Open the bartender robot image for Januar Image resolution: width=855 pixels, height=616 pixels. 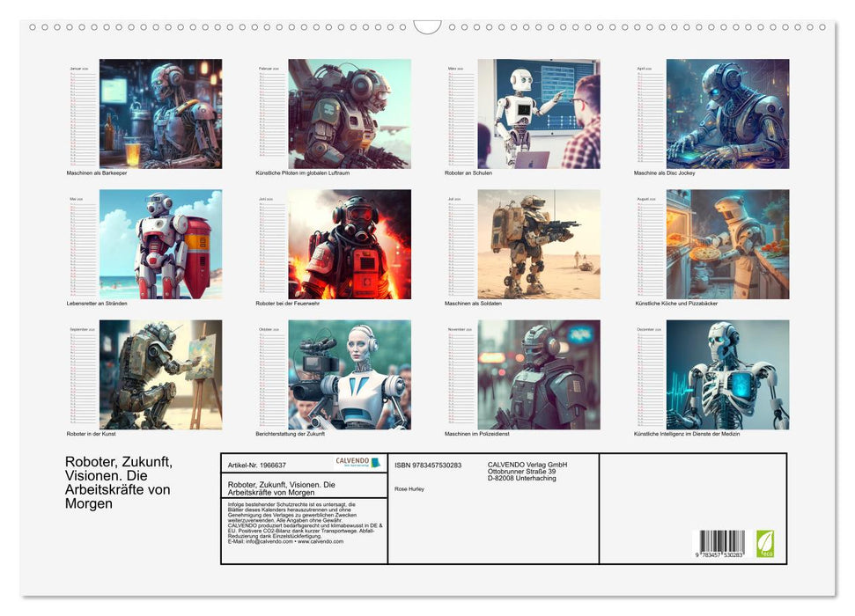[160, 114]
